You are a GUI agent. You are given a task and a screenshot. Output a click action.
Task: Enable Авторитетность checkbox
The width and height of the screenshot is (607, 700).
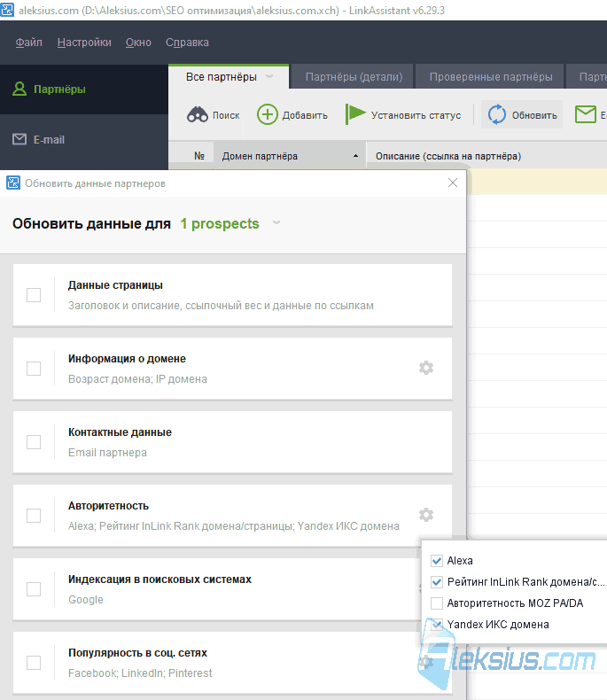[x=34, y=516]
